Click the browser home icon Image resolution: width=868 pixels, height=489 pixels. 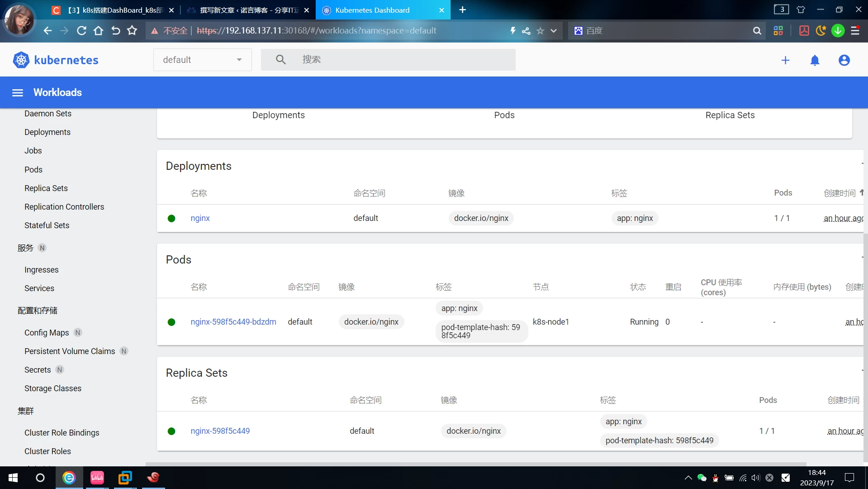[x=98, y=31]
